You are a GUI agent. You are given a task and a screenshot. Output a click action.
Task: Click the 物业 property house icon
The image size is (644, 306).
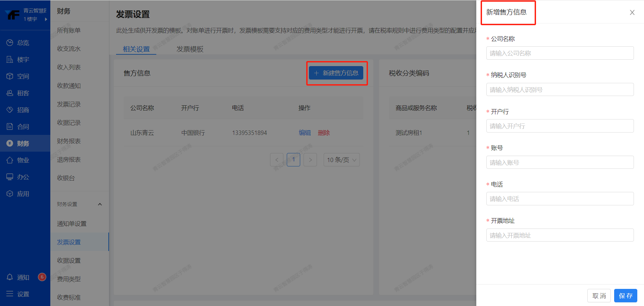click(x=10, y=160)
